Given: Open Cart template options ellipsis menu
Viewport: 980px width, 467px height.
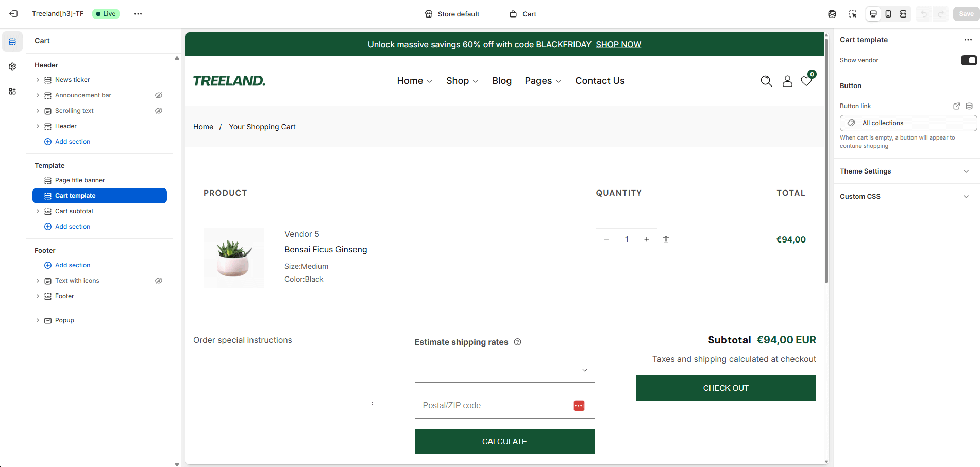Looking at the screenshot, I should (968, 40).
